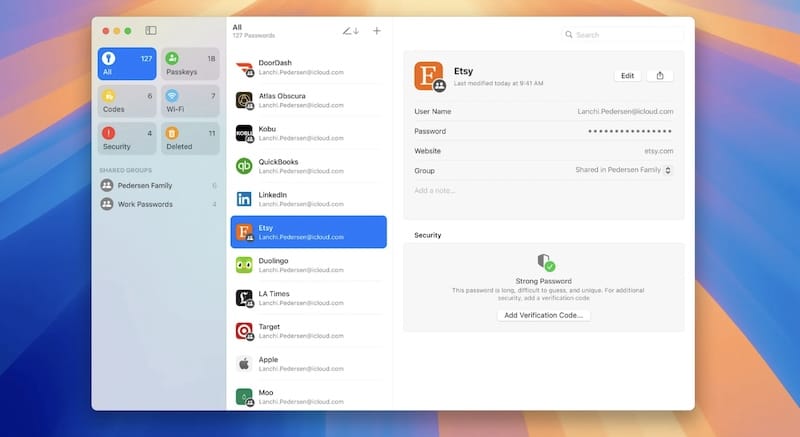Image resolution: width=800 pixels, height=437 pixels.
Task: Click the Duolingo entry name
Action: pos(273,261)
